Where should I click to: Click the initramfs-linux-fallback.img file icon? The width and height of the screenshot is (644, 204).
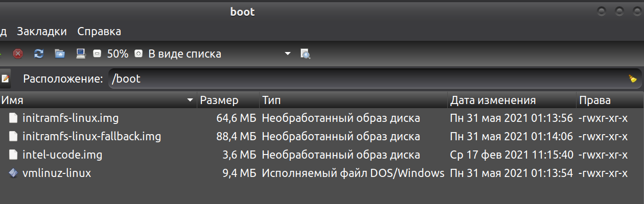tap(13, 137)
